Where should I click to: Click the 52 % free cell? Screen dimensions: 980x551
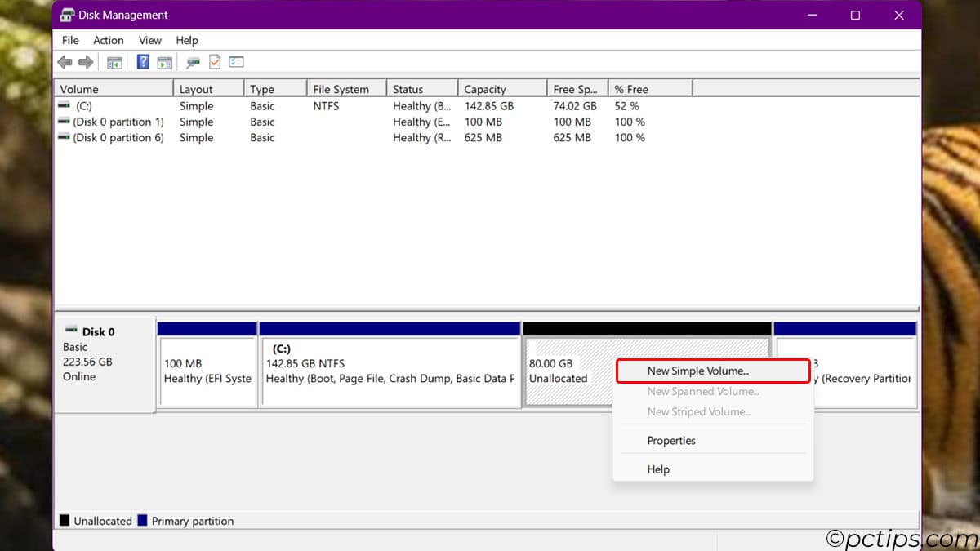tap(627, 106)
